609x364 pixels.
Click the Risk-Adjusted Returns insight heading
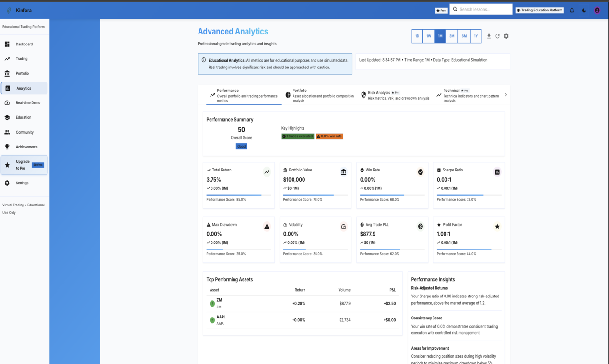tap(430, 288)
